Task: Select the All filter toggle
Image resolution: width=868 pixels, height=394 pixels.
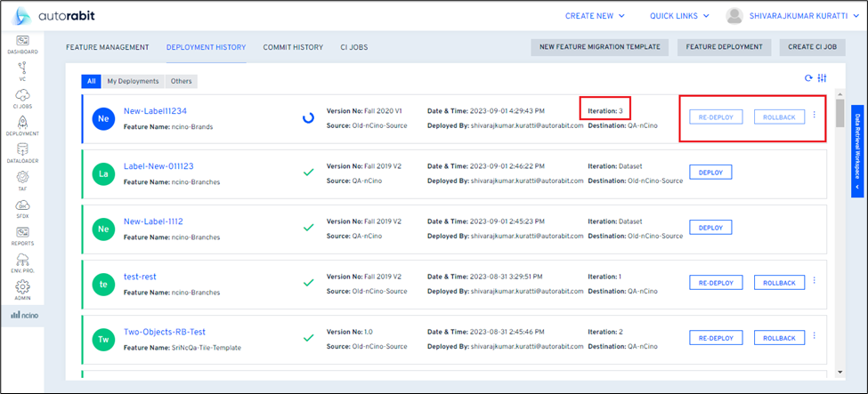Action: [x=91, y=81]
